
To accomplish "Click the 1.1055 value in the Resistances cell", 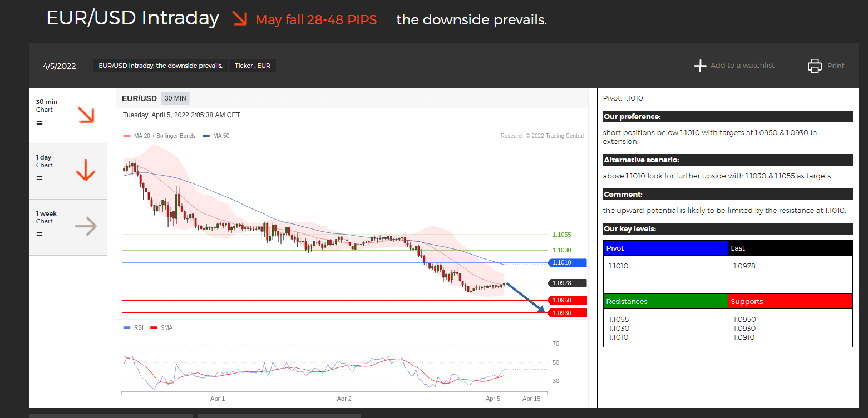I will [619, 319].
